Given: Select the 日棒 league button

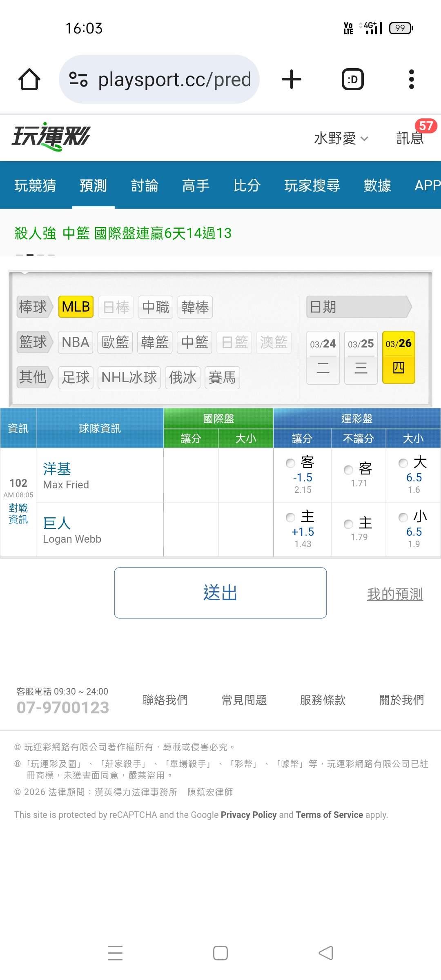Looking at the screenshot, I should pyautogui.click(x=116, y=307).
